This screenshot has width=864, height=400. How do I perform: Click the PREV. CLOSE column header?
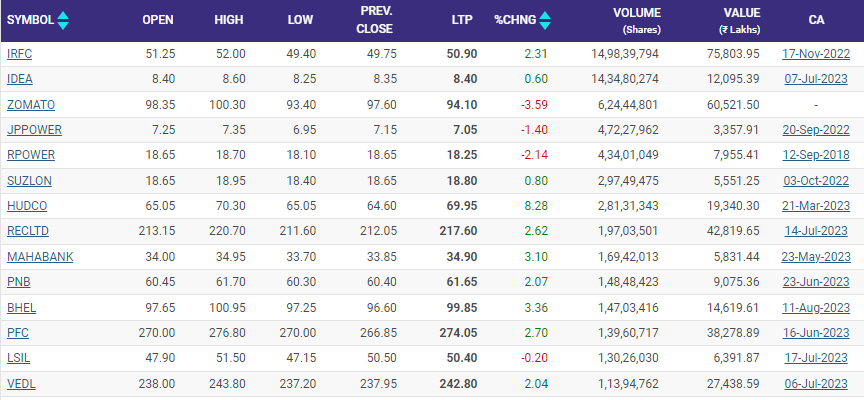click(x=375, y=20)
